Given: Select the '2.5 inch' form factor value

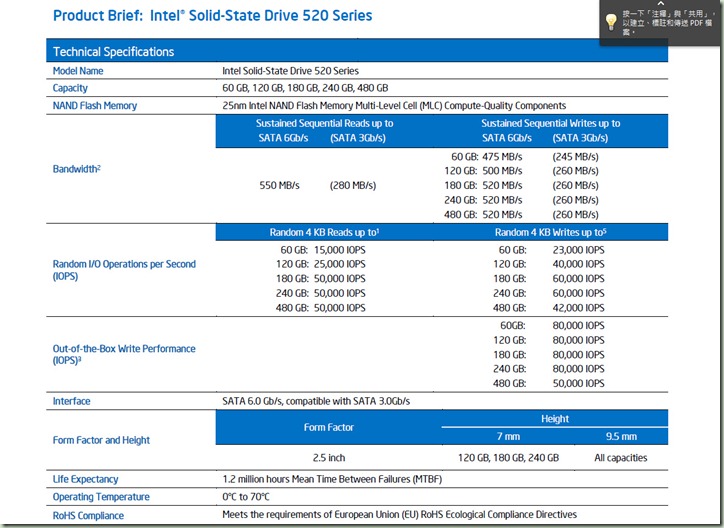Looking at the screenshot, I should point(329,458).
